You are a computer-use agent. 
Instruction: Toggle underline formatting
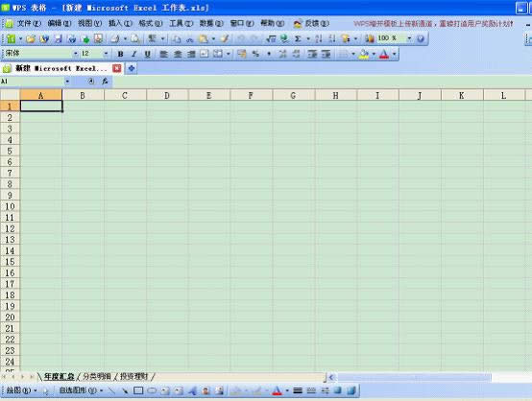147,54
